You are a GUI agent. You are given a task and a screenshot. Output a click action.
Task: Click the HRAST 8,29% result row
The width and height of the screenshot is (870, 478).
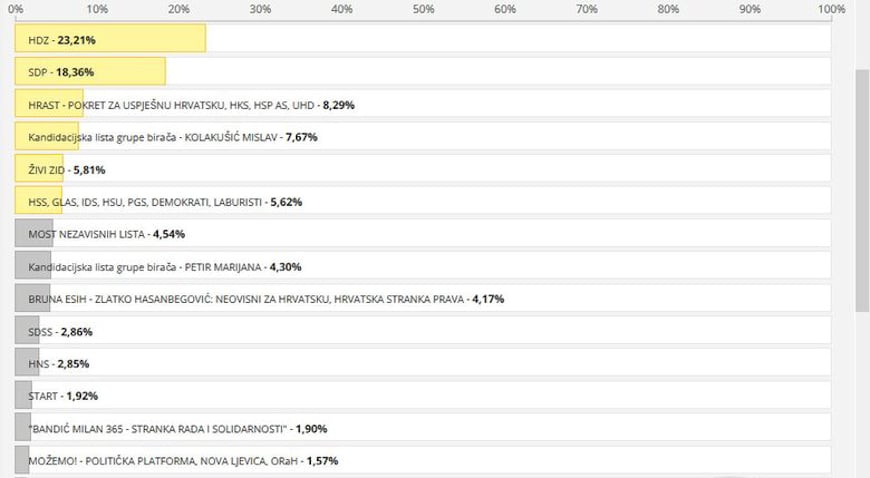pos(423,104)
